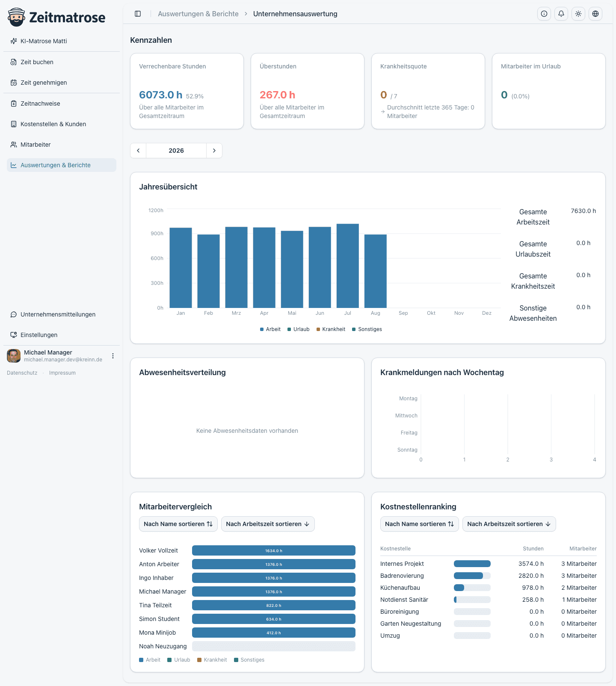Sort Mitarbeitervergleich by name
616x686 pixels.
[178, 524]
